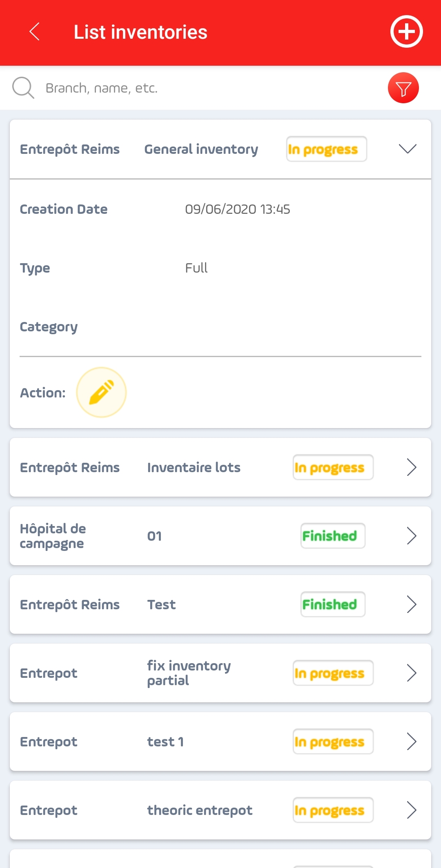Screen dimensions: 441x868
Task: Open the theoric entrepot inventory entry
Action: point(220,810)
